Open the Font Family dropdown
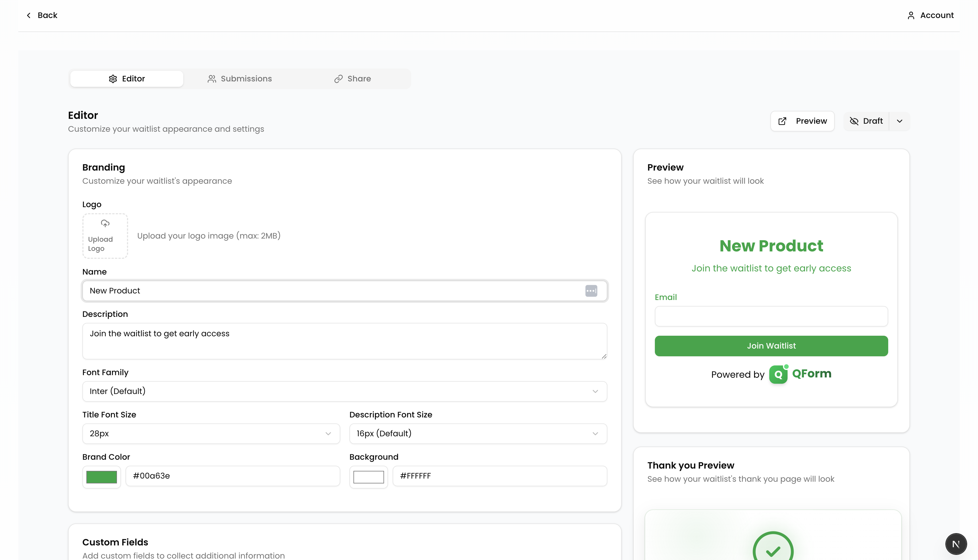 [x=345, y=391]
